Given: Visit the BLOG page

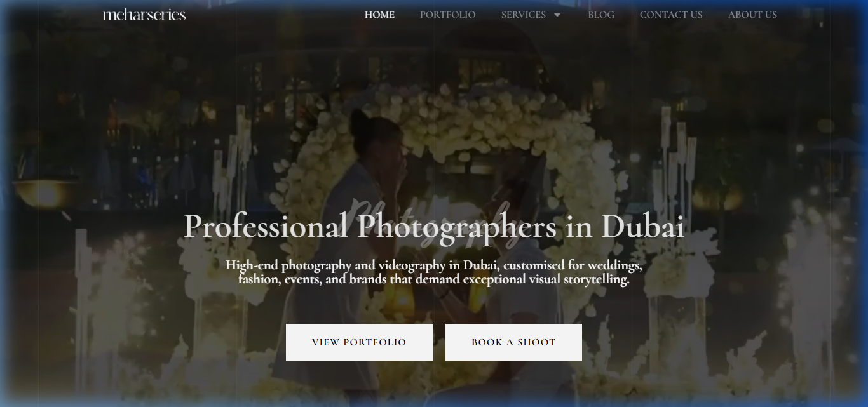Looking at the screenshot, I should click(x=601, y=15).
